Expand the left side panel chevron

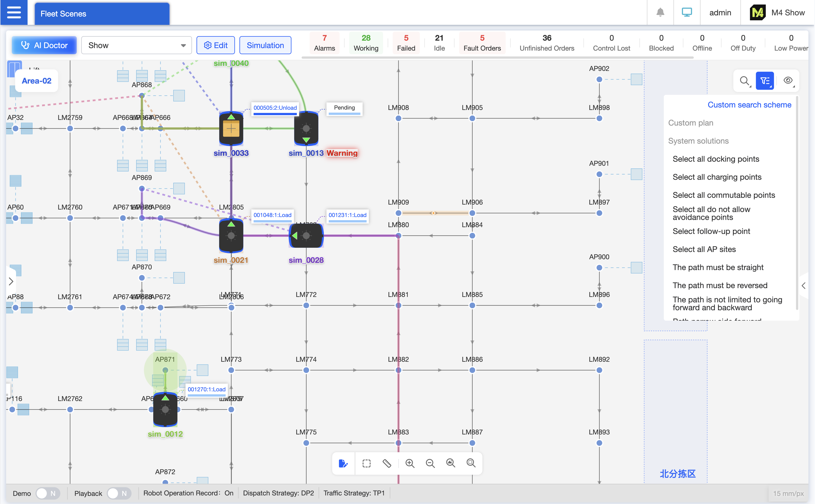pyautogui.click(x=11, y=281)
